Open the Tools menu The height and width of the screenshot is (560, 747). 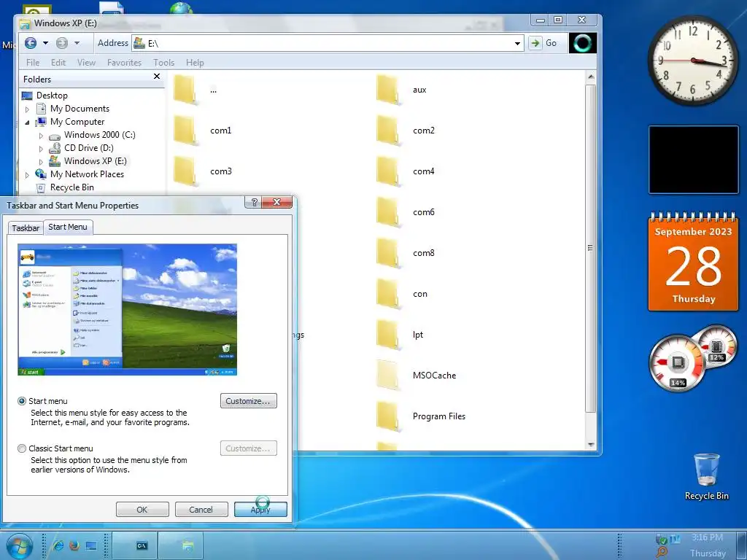tap(163, 63)
